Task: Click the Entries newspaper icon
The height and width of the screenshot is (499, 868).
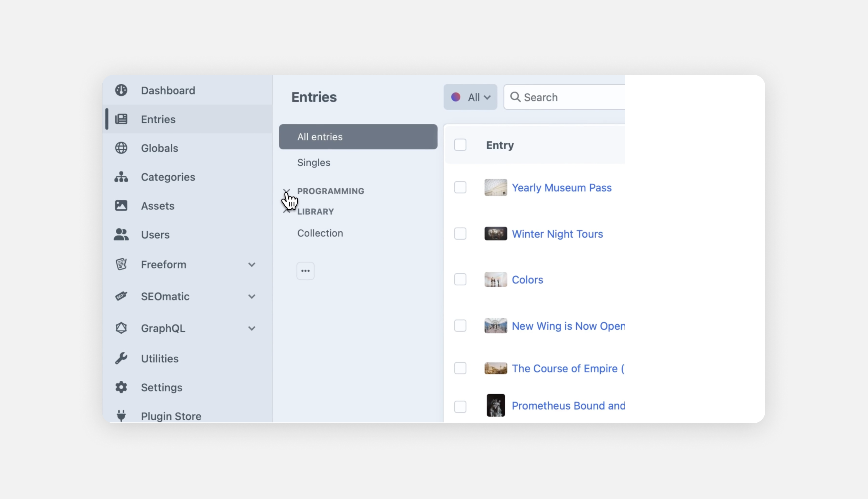Action: click(x=121, y=119)
